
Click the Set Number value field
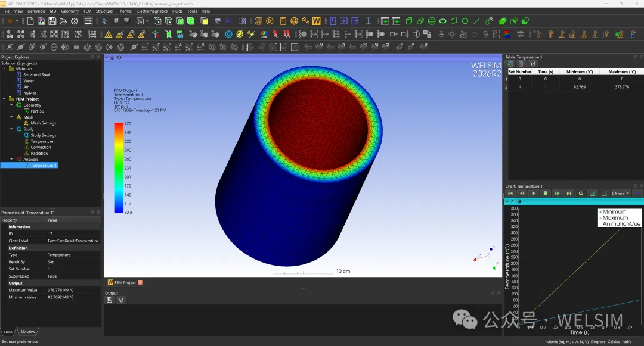pos(73,269)
